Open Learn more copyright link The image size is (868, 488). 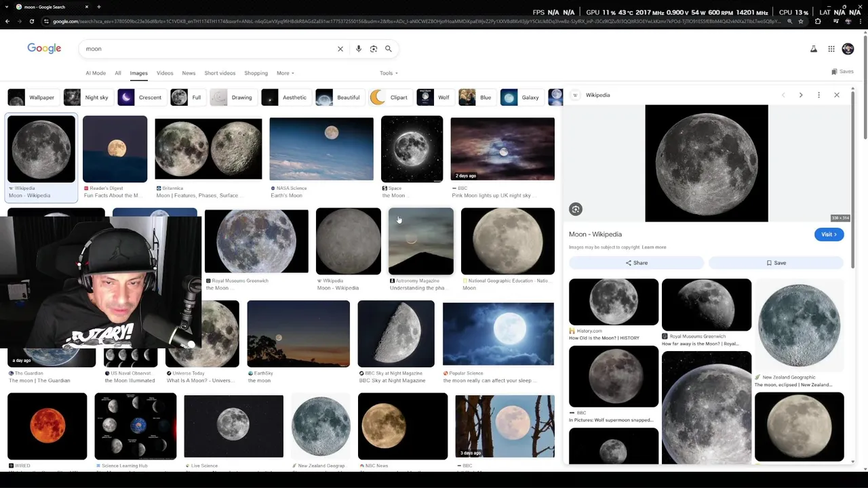(654, 247)
